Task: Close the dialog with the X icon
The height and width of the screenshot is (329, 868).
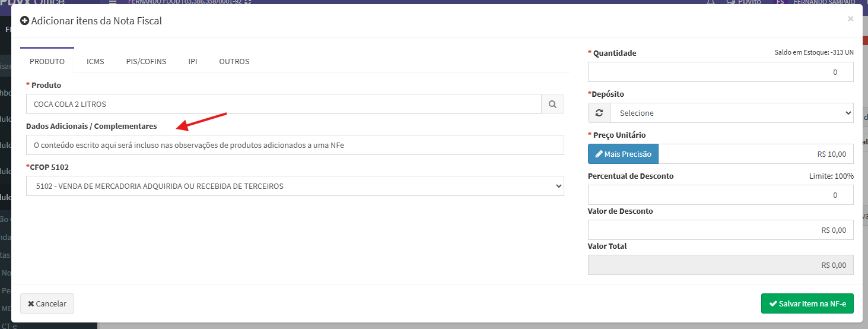Action: click(850, 19)
